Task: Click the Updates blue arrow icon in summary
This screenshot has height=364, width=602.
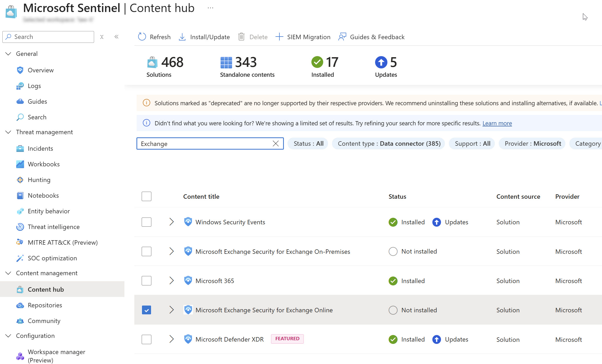Action: click(381, 62)
